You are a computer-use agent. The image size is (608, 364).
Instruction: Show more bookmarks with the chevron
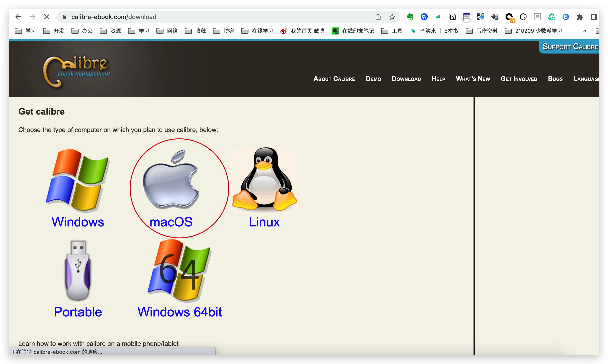tap(585, 31)
